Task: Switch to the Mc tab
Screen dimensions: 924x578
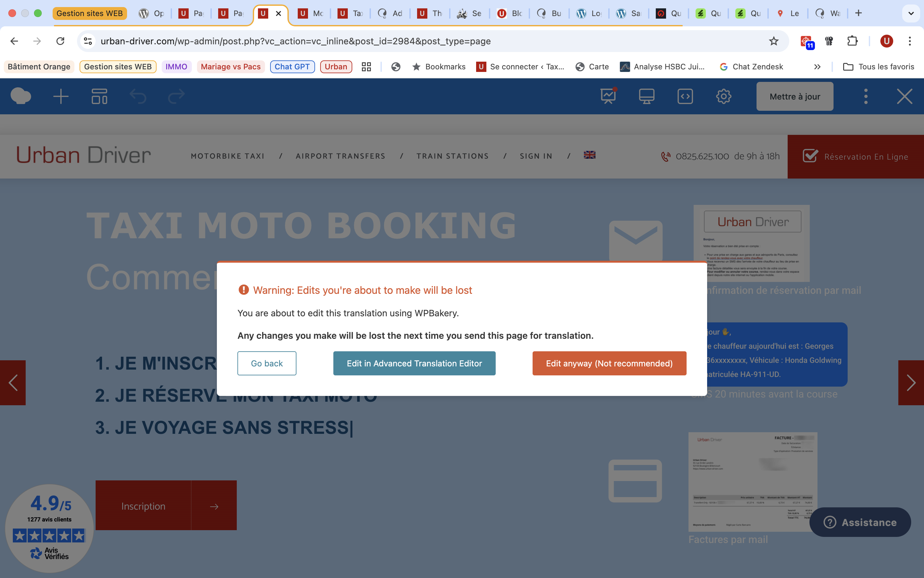Action: tap(311, 13)
